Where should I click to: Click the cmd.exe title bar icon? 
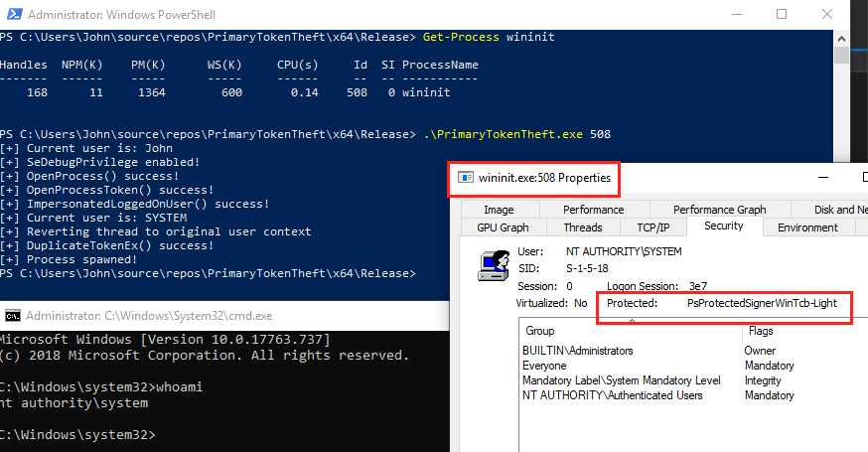coord(13,316)
